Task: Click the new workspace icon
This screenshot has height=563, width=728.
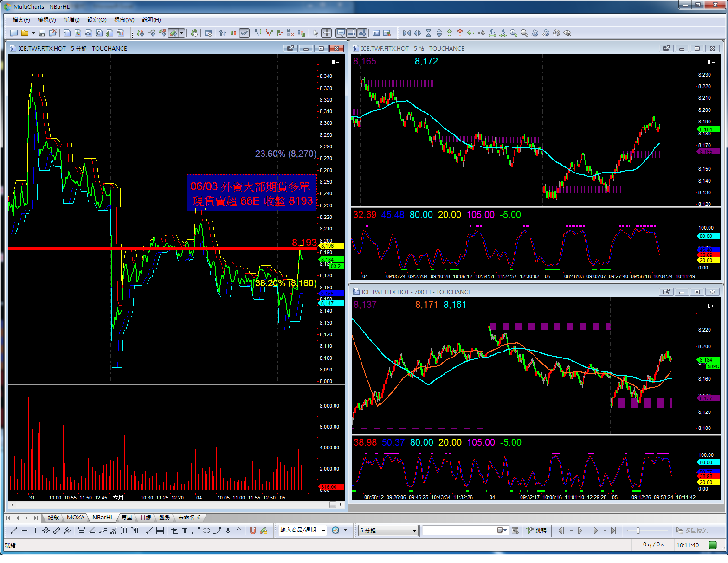Action: [13, 33]
